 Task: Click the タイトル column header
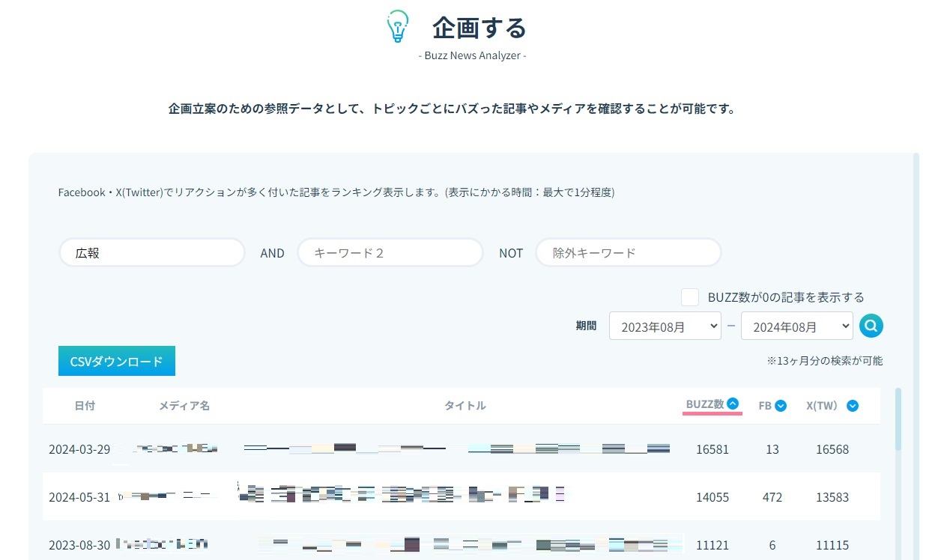[465, 406]
